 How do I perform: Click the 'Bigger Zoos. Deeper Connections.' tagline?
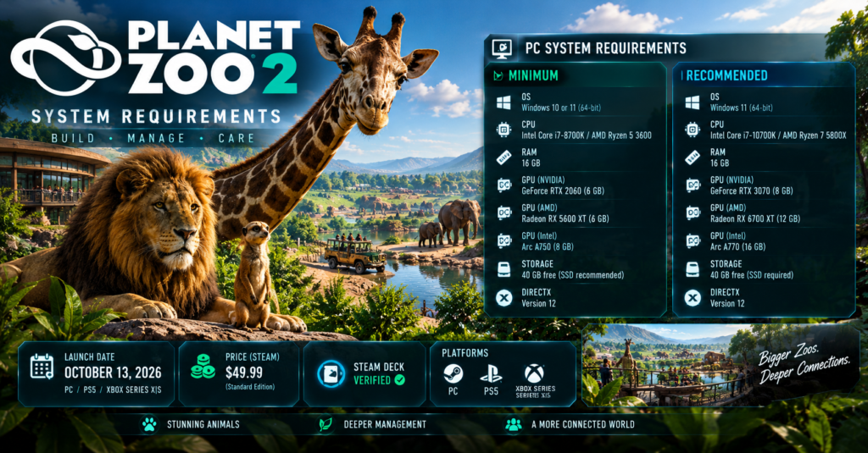(x=804, y=363)
